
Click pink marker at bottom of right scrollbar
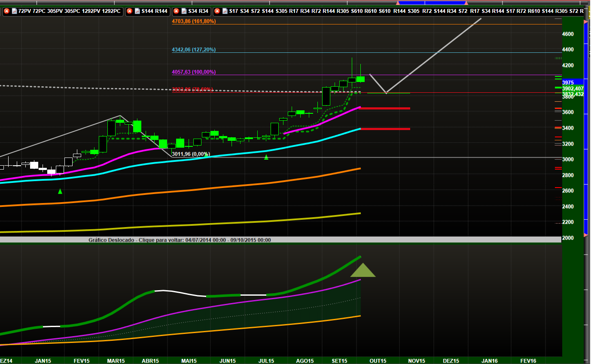(x=586, y=234)
